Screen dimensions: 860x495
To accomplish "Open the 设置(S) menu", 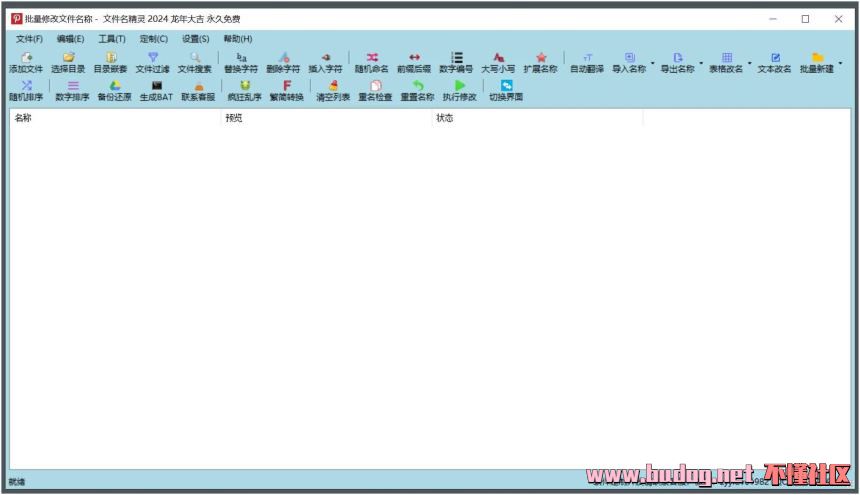I will (x=195, y=39).
